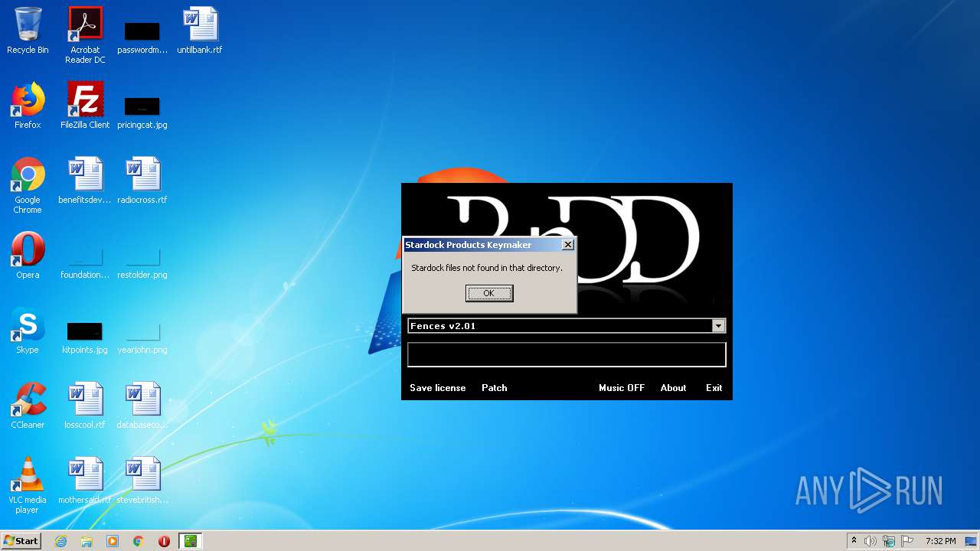The width and height of the screenshot is (980, 551).
Task: Close the Stardock Products Keymaker message box
Action: (x=567, y=245)
